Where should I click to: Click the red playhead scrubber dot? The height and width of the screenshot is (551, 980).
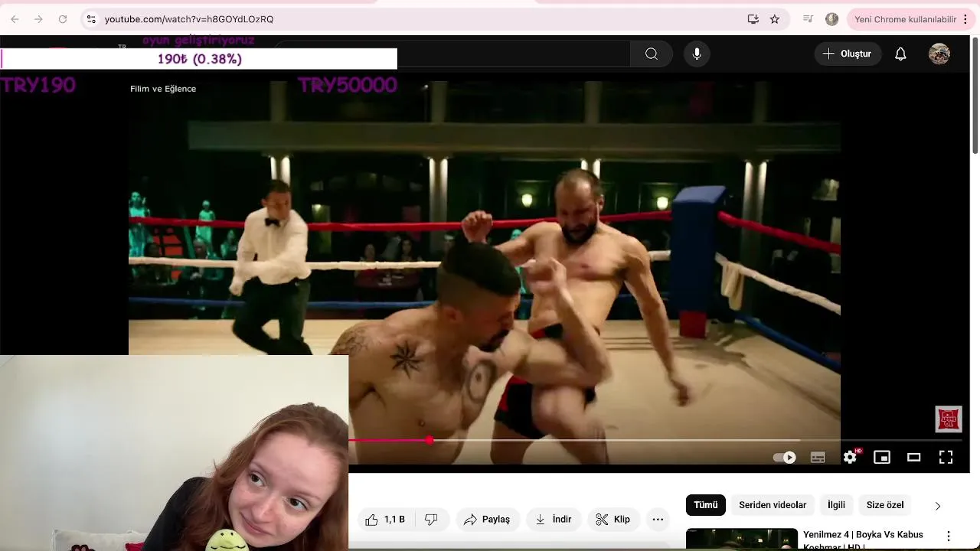coord(430,440)
